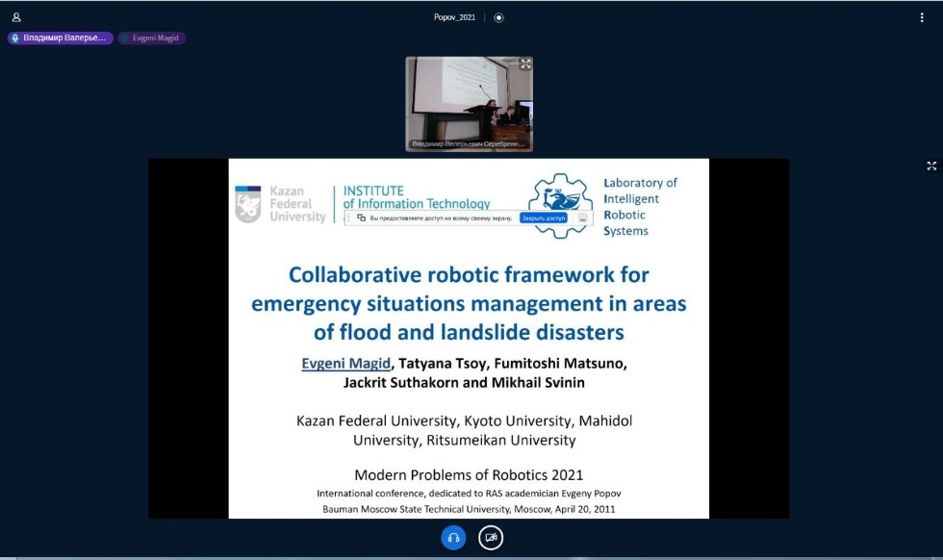
Task: Click the webcam name label Владимир Валерьевич Серебренн
Action: point(469,144)
